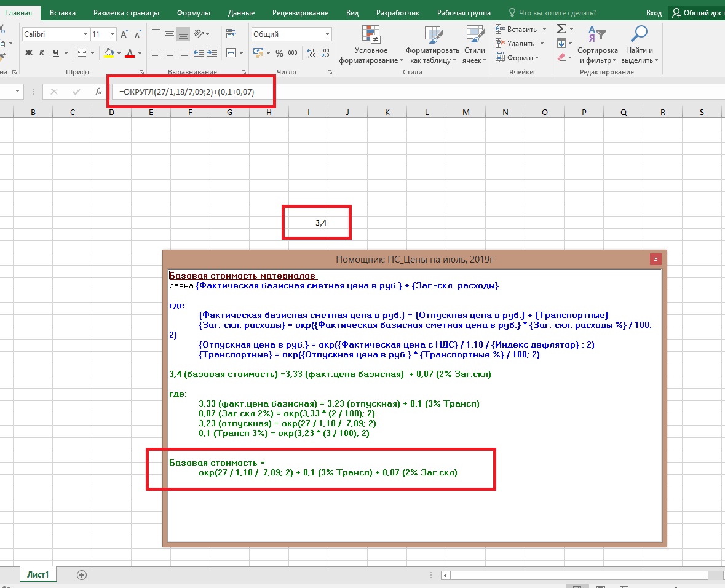
Task: Align text to top of cell
Action: (x=156, y=33)
